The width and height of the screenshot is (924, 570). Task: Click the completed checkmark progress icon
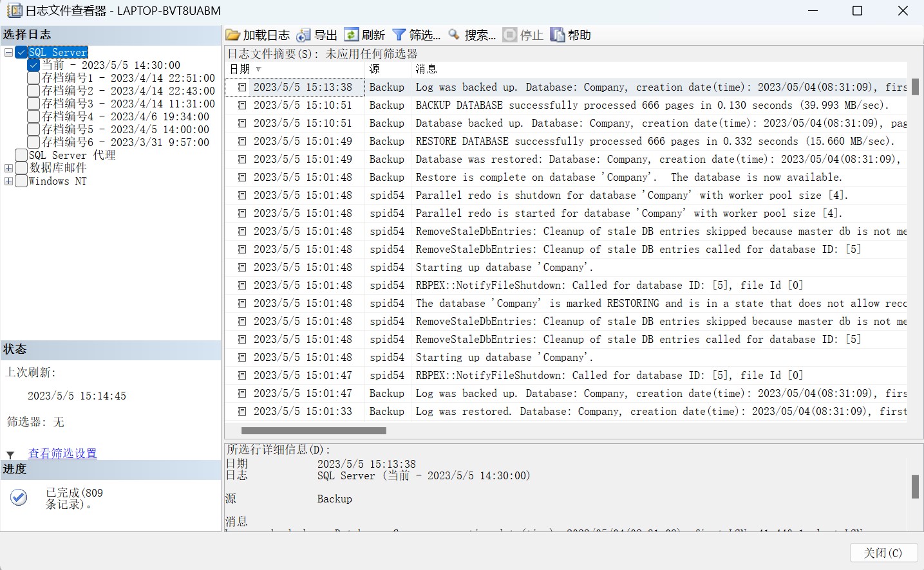tap(19, 497)
